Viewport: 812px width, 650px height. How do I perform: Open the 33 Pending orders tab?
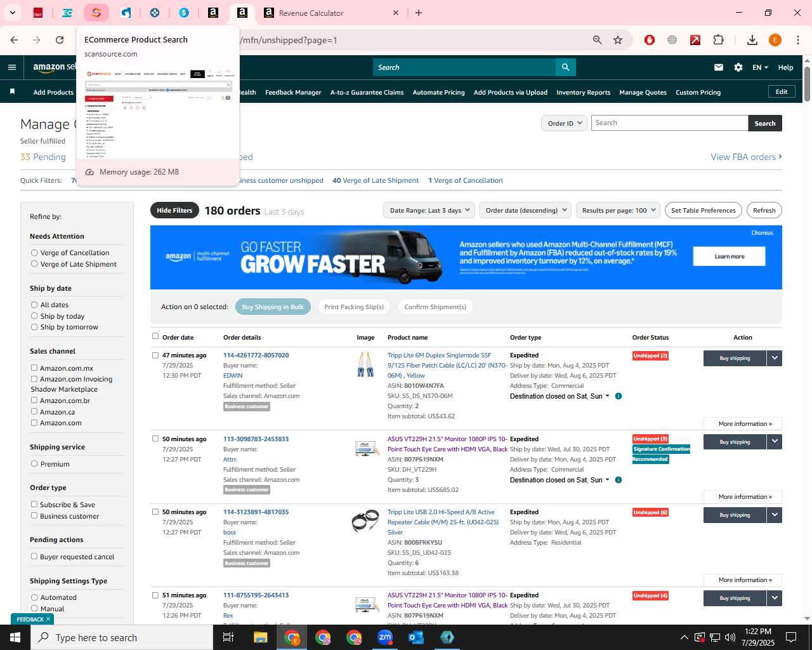click(x=43, y=157)
